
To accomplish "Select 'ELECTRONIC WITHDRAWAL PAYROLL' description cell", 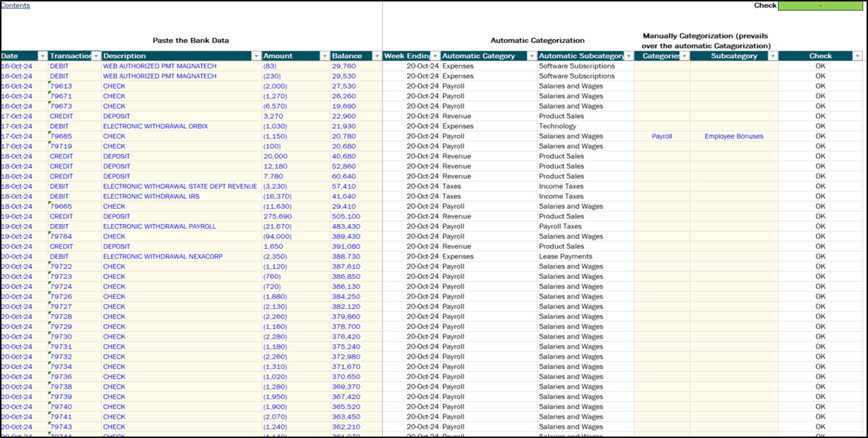I will (x=180, y=227).
